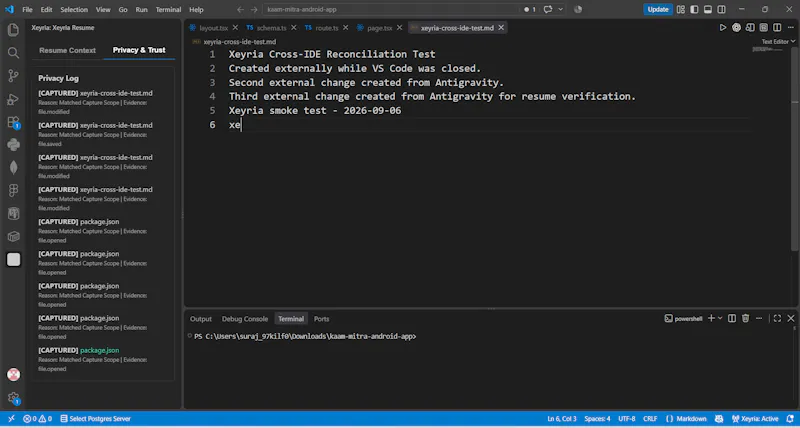This screenshot has width=800, height=428.
Task: Open the Selection menu
Action: (74, 9)
